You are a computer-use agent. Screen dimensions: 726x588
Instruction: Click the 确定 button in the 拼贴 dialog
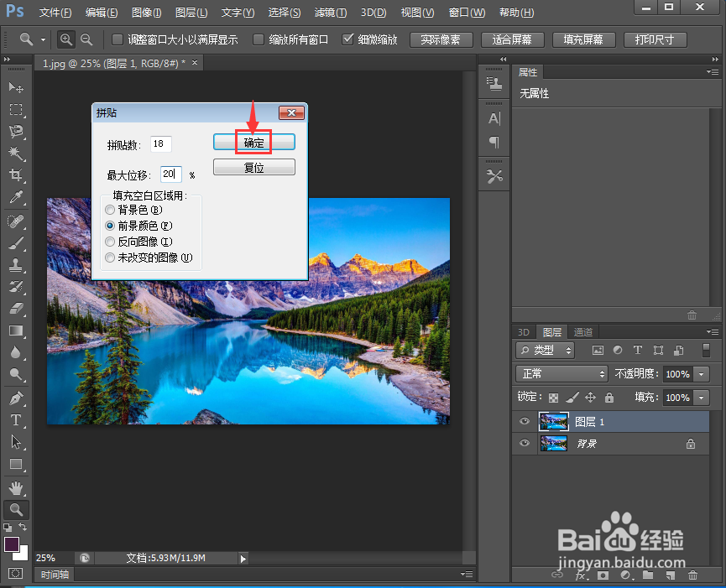pos(253,141)
